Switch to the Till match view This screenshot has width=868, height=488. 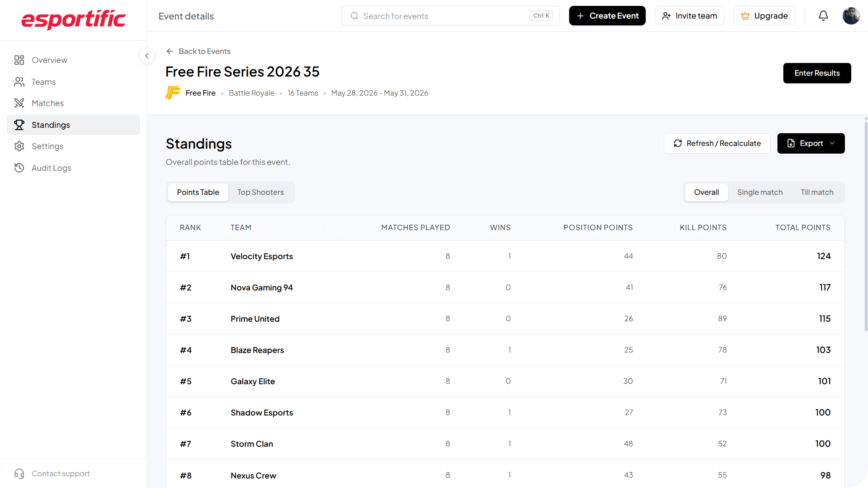click(817, 192)
